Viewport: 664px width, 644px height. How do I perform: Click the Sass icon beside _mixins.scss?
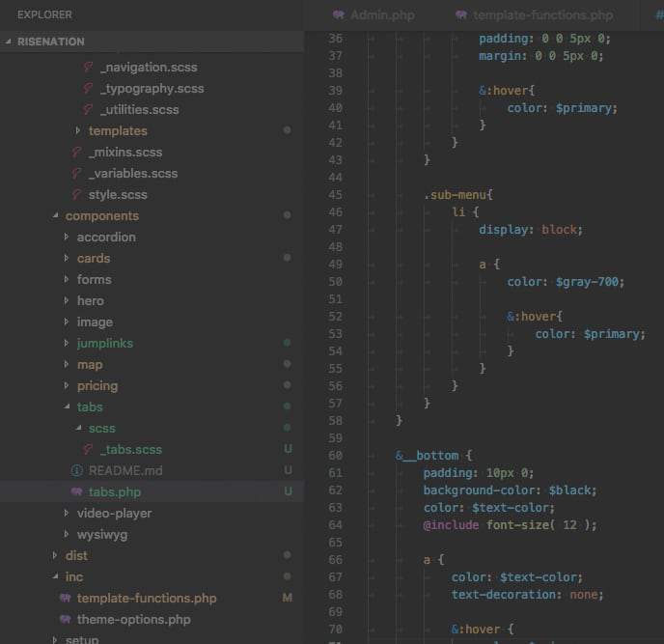tap(76, 153)
